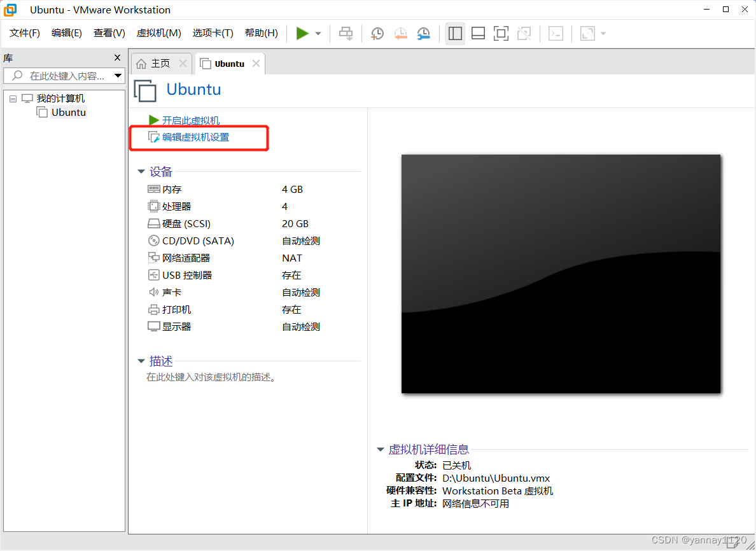The image size is (756, 551).
Task: Maximize the VMware Workstation window
Action: 725,9
